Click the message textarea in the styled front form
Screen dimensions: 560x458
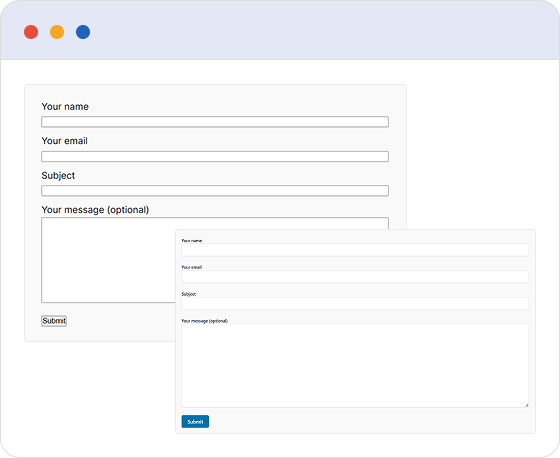(355, 365)
